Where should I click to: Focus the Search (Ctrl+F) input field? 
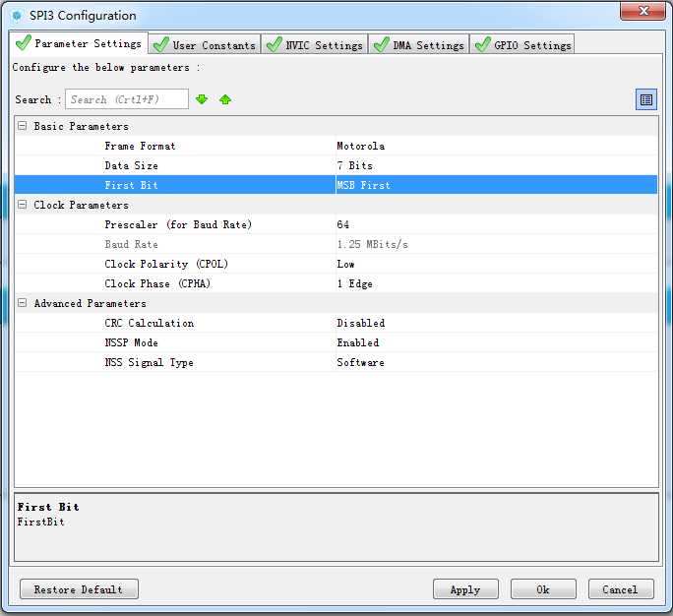(x=127, y=99)
